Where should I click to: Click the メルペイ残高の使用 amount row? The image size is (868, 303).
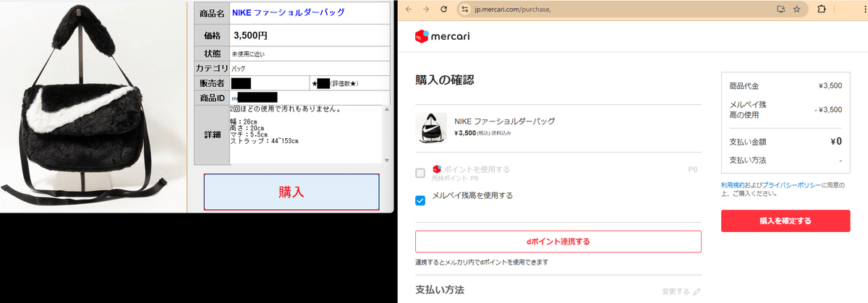coord(786,109)
